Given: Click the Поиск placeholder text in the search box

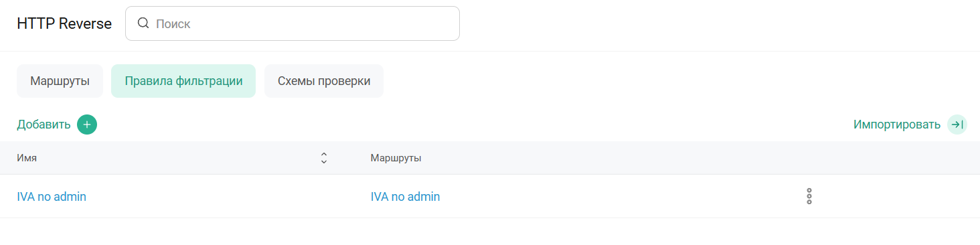Looking at the screenshot, I should click(x=173, y=23).
